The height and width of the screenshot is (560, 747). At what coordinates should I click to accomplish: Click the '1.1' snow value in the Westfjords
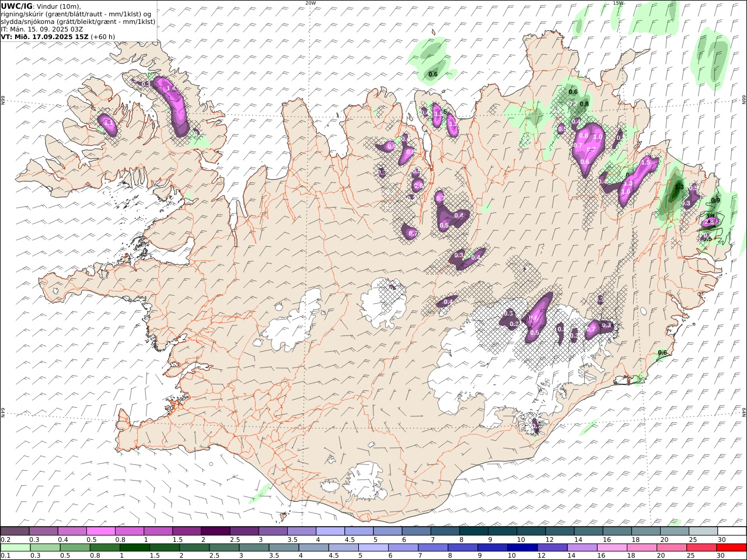(109, 123)
